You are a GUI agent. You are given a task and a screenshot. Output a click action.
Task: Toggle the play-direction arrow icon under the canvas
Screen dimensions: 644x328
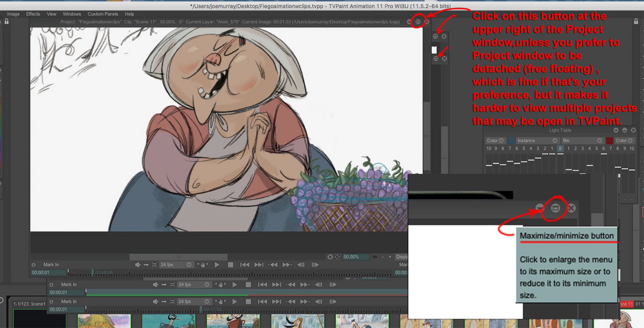[x=146, y=265]
